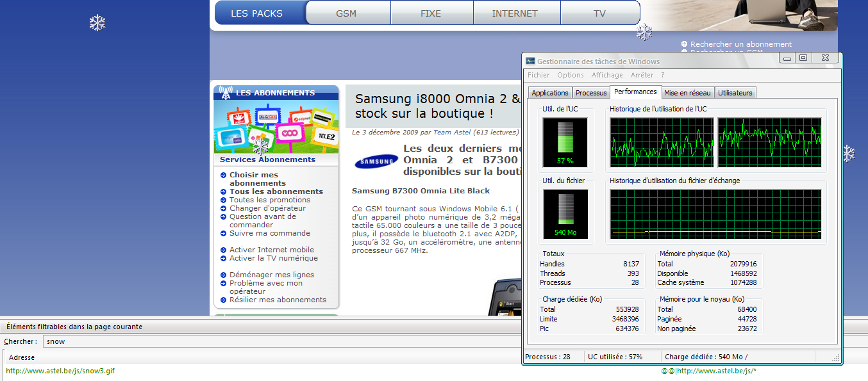The height and width of the screenshot is (381, 868).
Task: Open the Fichier menu in Task Manager
Action: tap(538, 75)
